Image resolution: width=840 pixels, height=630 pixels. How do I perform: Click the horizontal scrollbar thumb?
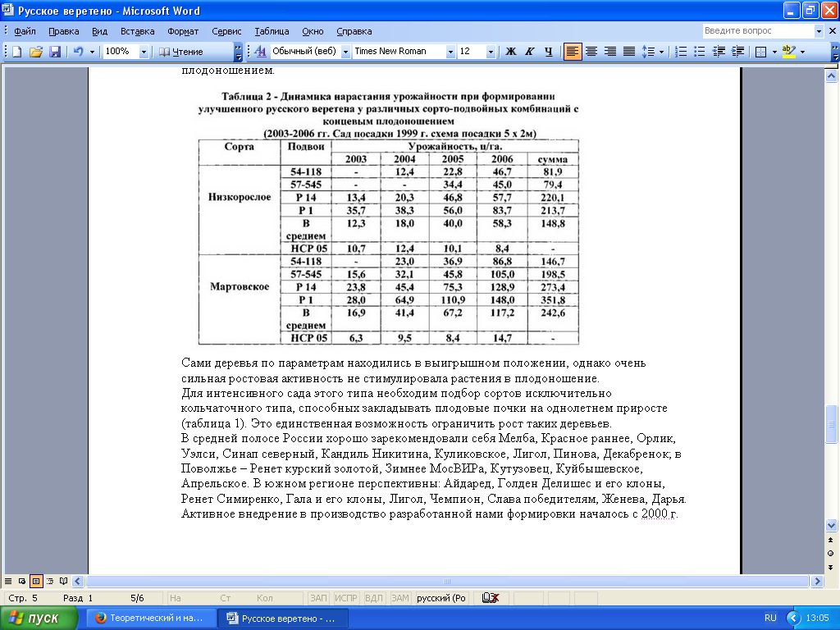click(447, 582)
